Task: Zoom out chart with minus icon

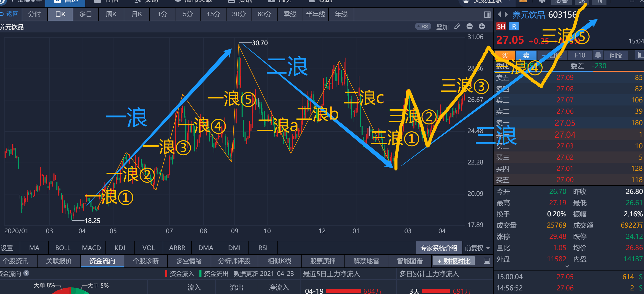Action: [x=469, y=27]
